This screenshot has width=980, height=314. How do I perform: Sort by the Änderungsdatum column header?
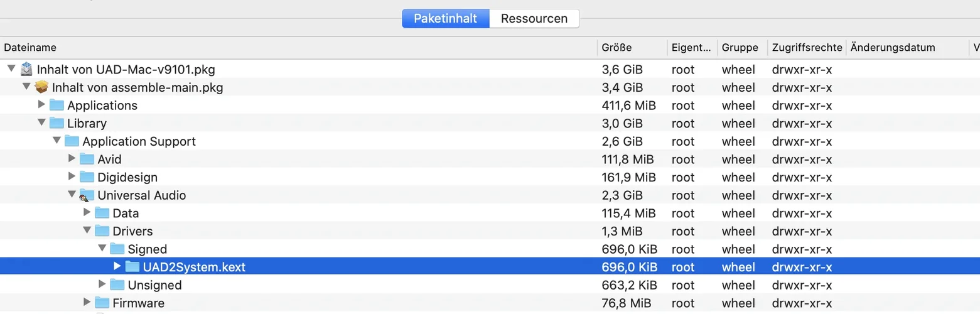pos(893,48)
